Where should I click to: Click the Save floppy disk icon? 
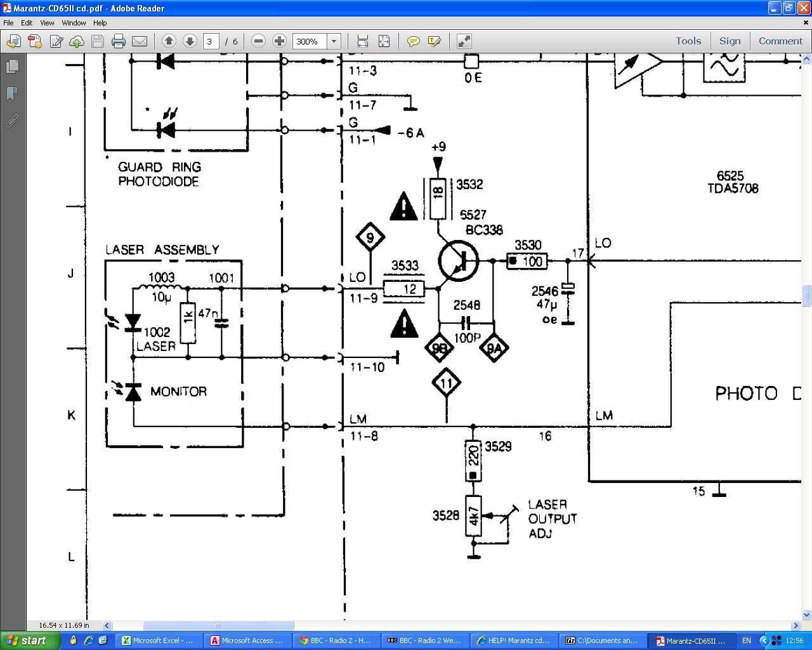point(98,41)
